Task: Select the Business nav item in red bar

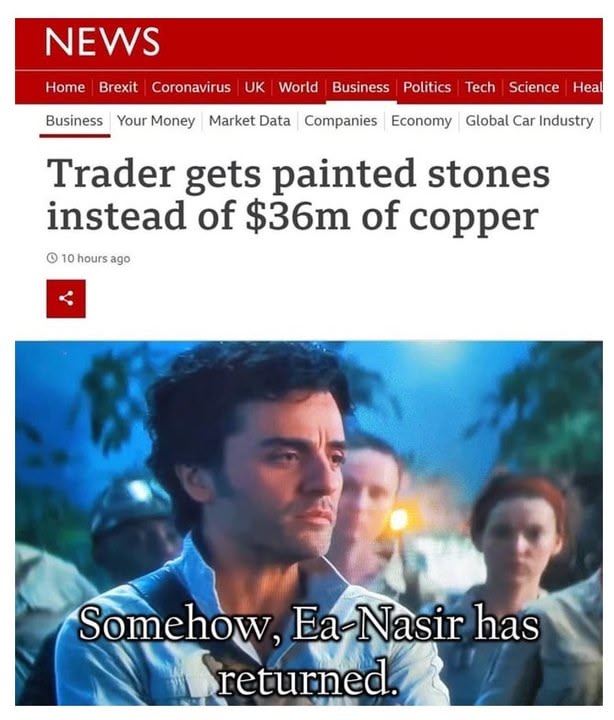Action: click(x=361, y=87)
